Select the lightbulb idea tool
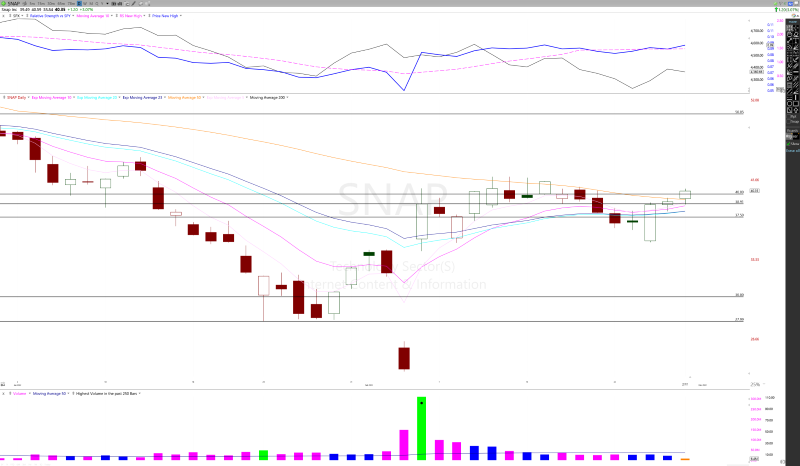Image resolution: width=800 pixels, height=466 pixels. [795, 110]
